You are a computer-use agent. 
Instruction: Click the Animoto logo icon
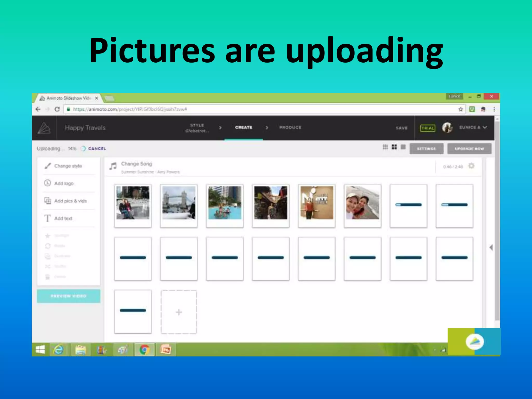point(44,128)
